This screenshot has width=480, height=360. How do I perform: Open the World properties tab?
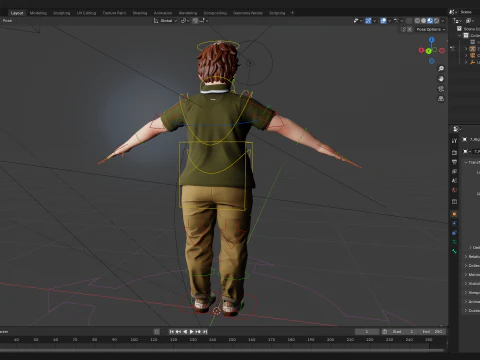(x=454, y=190)
